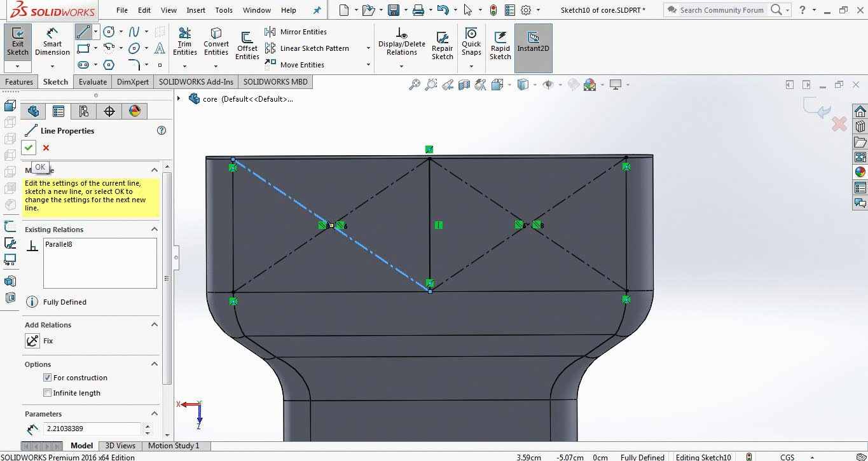Open the PropertyManager tab icon

[x=59, y=111]
